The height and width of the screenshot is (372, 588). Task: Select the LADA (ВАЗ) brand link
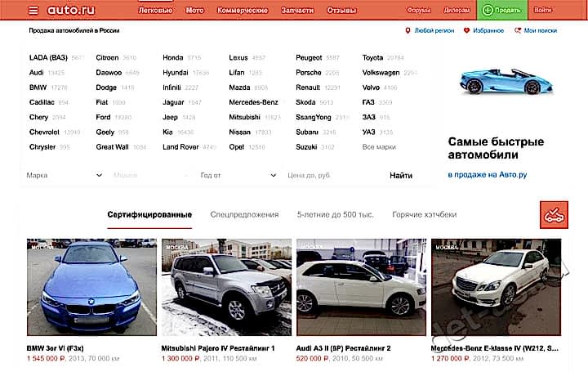point(48,57)
